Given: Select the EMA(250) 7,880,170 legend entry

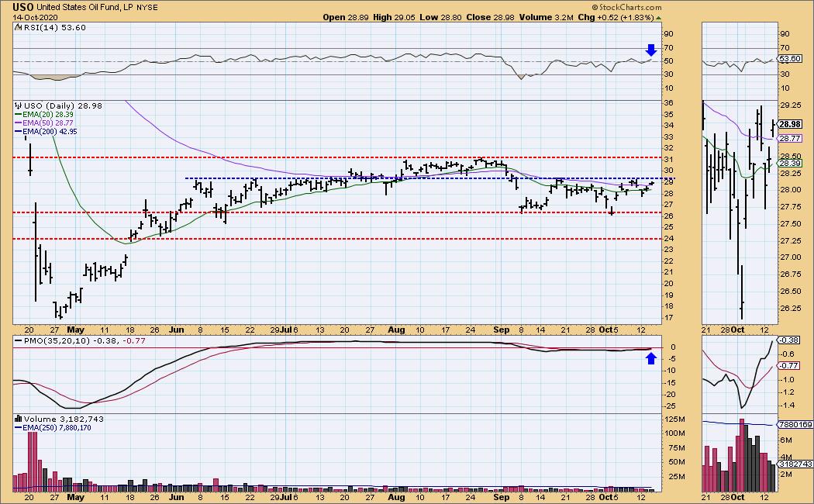Looking at the screenshot, I should 53,428.
